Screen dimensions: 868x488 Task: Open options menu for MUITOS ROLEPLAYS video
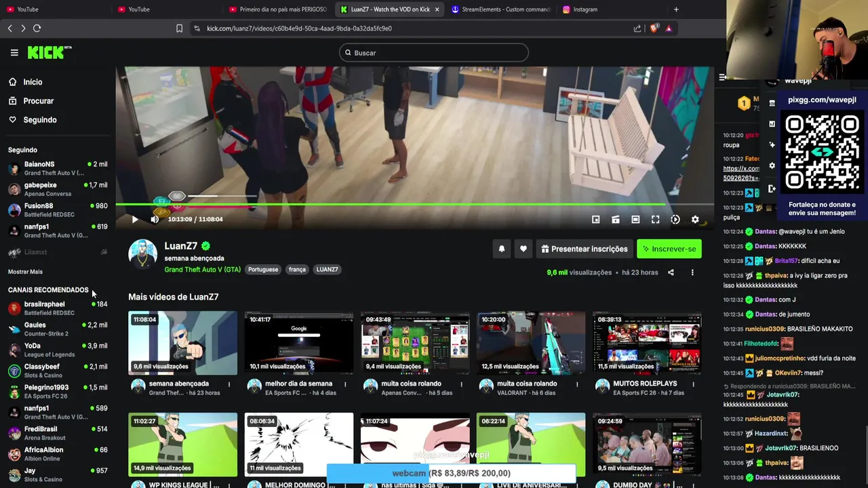(x=693, y=384)
